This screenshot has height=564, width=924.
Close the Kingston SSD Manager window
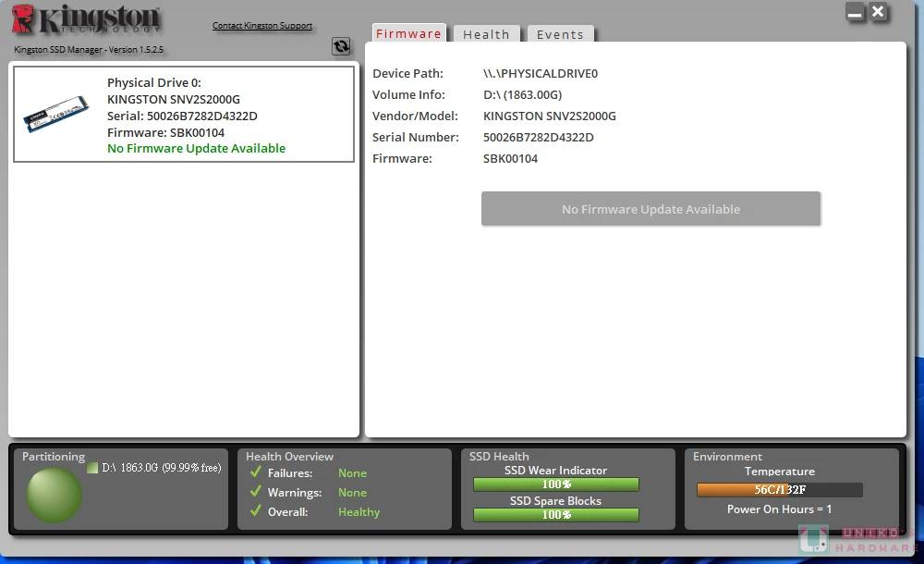tap(878, 12)
